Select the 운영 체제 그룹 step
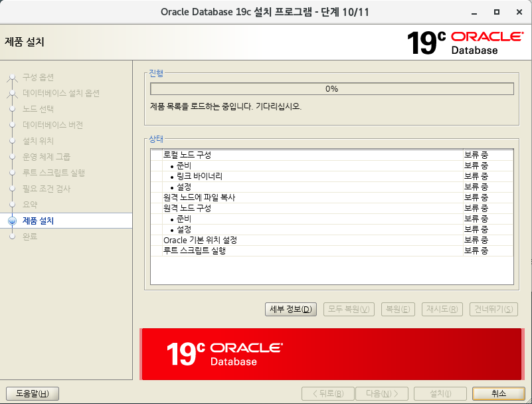 coord(46,157)
